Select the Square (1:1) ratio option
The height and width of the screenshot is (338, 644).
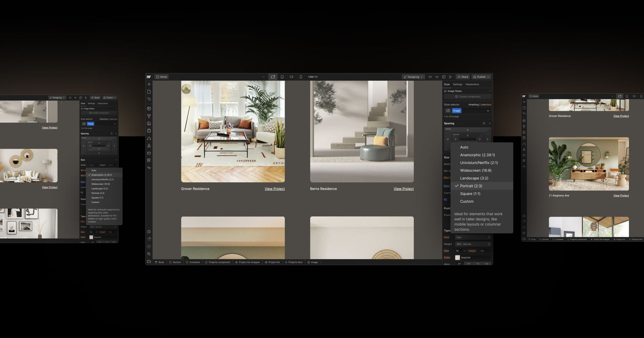[470, 193]
